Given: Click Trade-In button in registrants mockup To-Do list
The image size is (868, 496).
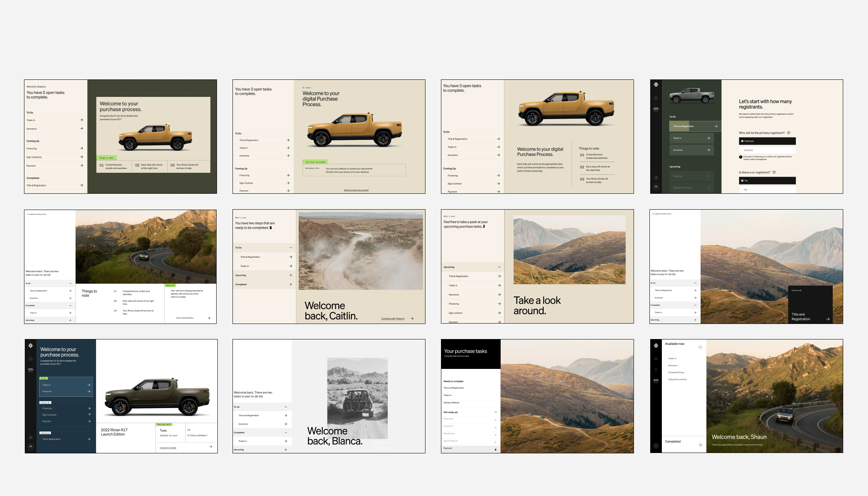Looking at the screenshot, I should pyautogui.click(x=692, y=138).
